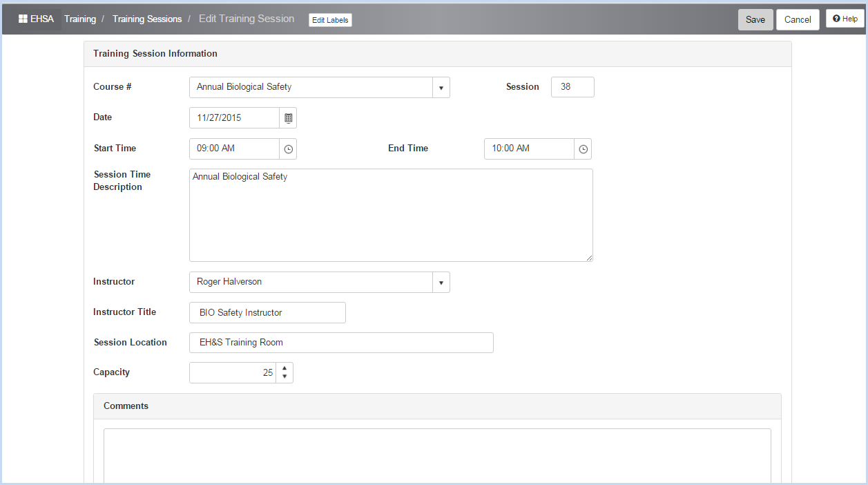Click the Session Time Description textarea

[391, 216]
